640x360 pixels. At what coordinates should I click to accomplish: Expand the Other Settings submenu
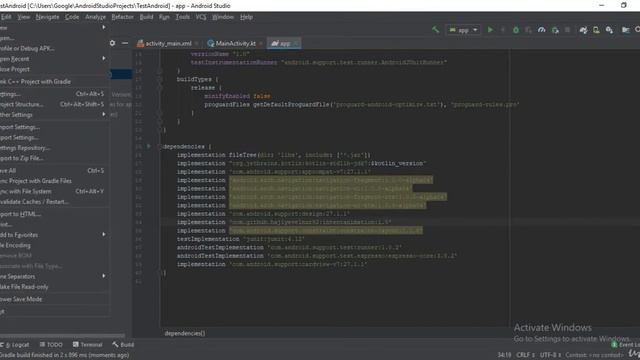point(54,115)
